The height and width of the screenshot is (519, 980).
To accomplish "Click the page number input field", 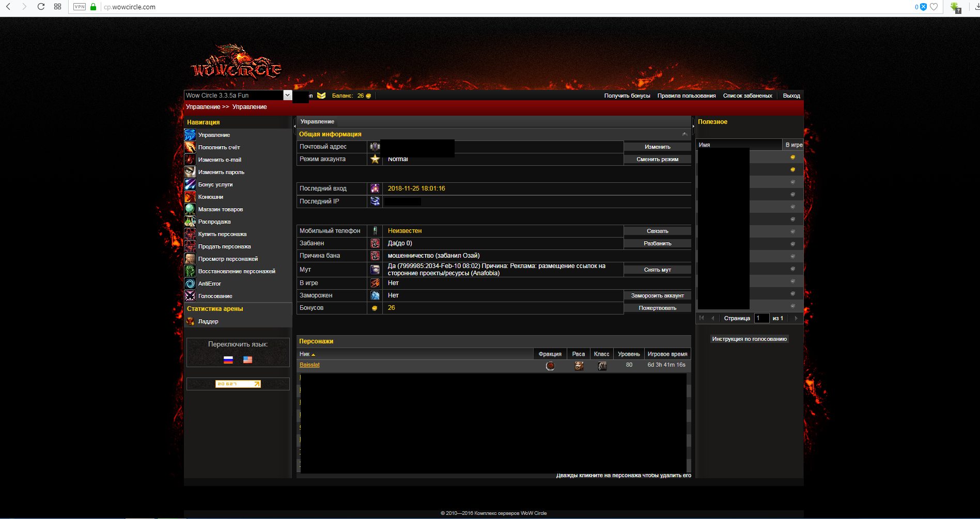I will [761, 318].
